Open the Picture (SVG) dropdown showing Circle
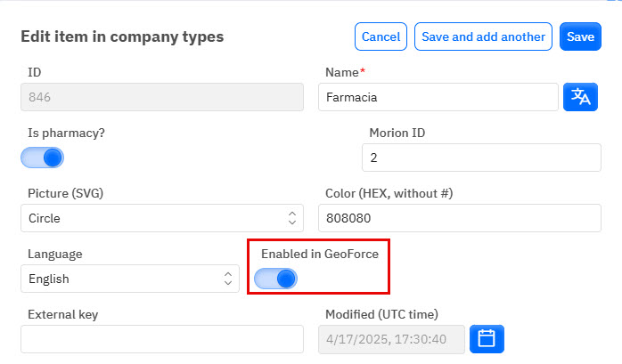The image size is (622, 364). (x=161, y=218)
